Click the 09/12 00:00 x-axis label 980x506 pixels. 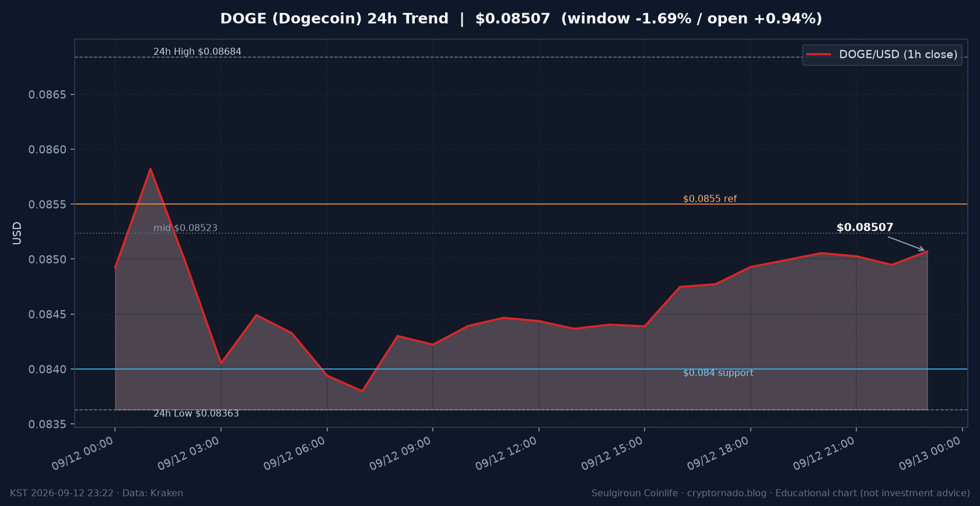pyautogui.click(x=83, y=454)
